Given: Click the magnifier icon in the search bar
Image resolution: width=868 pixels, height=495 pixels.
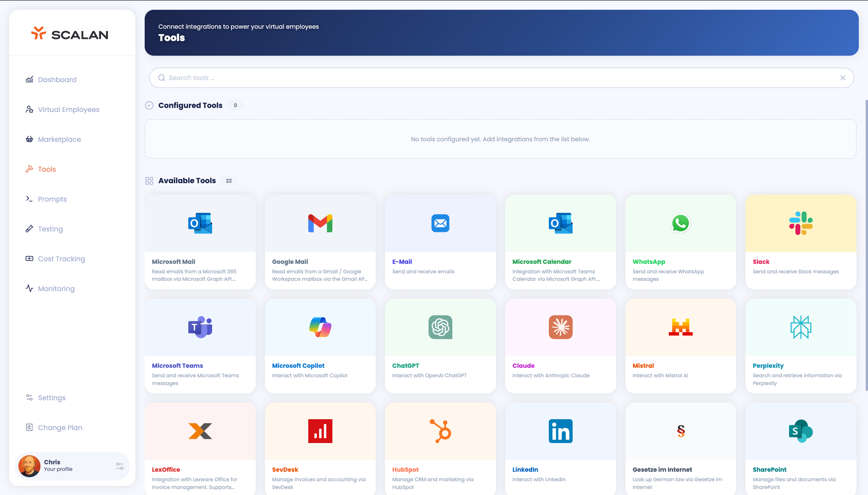Looking at the screenshot, I should coord(161,78).
